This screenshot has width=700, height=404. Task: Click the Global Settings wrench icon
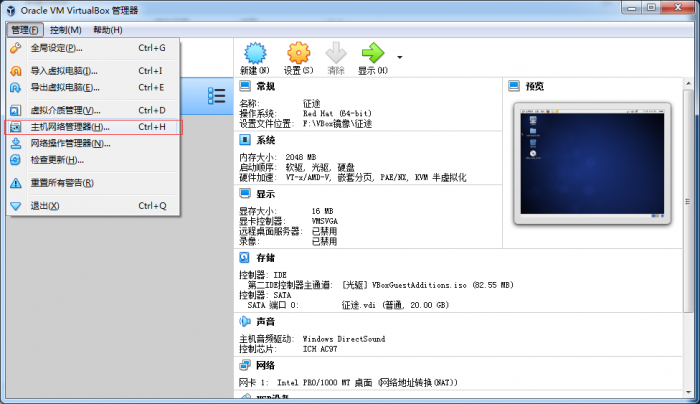pyautogui.click(x=16, y=48)
